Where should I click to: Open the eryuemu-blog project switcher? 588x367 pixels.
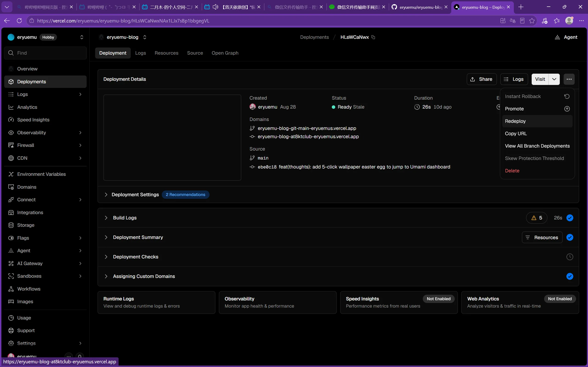coord(145,37)
